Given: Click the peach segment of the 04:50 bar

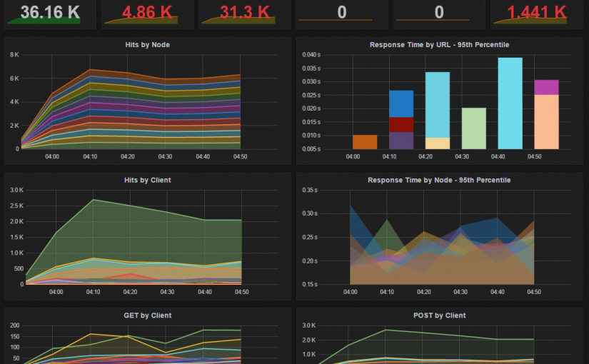Looking at the screenshot, I should (546, 121).
